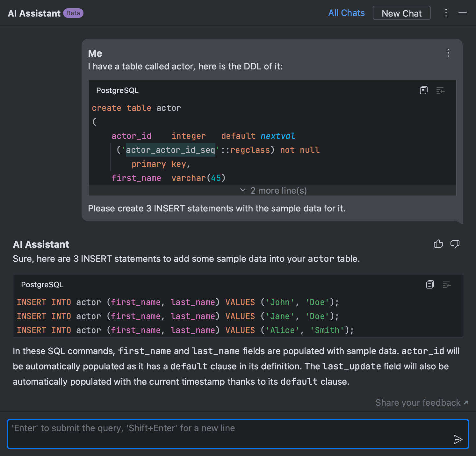476x456 pixels.
Task: Switch to the All Chats view
Action: pos(346,13)
